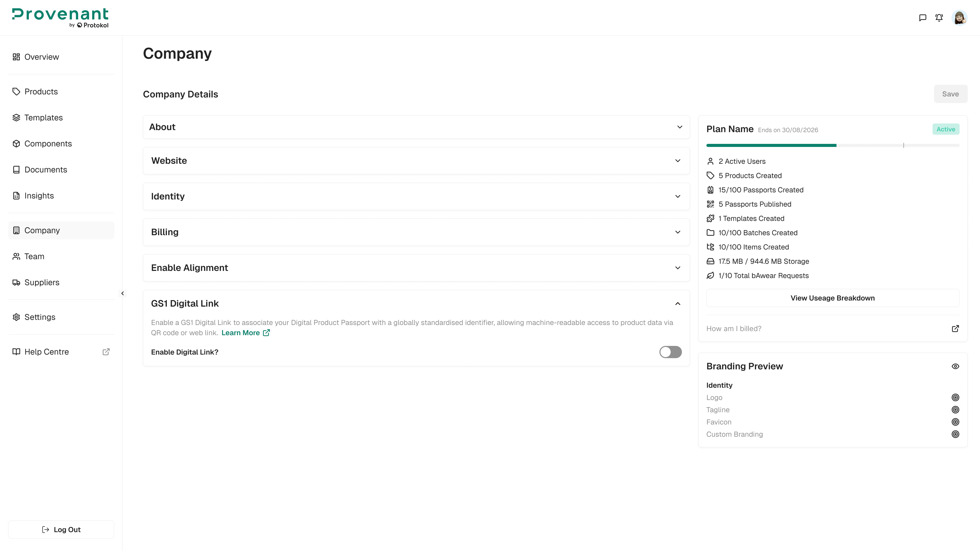Click the sidebar collapse arrow

pos(122,293)
